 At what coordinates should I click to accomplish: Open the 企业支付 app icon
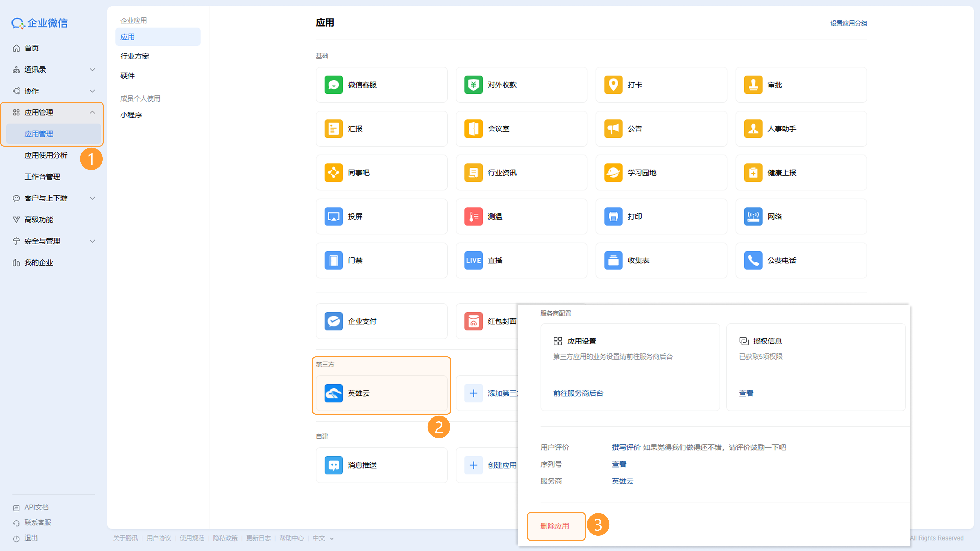[x=333, y=321]
